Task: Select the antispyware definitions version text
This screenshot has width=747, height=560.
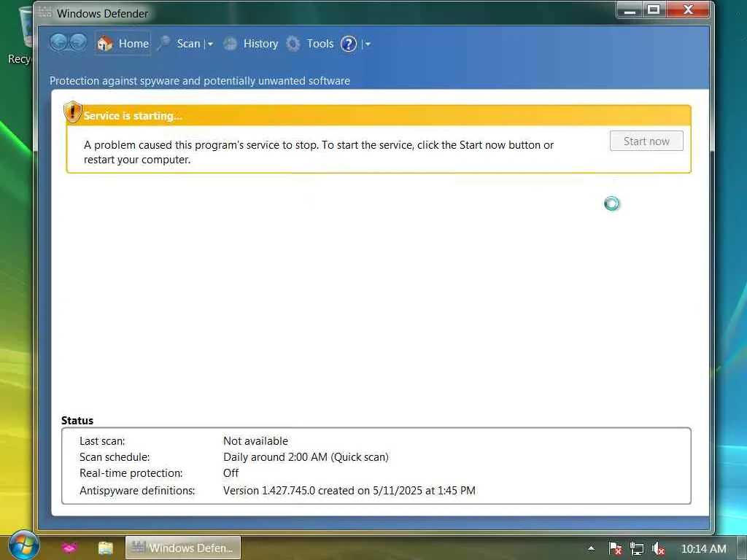Action: 349,491
